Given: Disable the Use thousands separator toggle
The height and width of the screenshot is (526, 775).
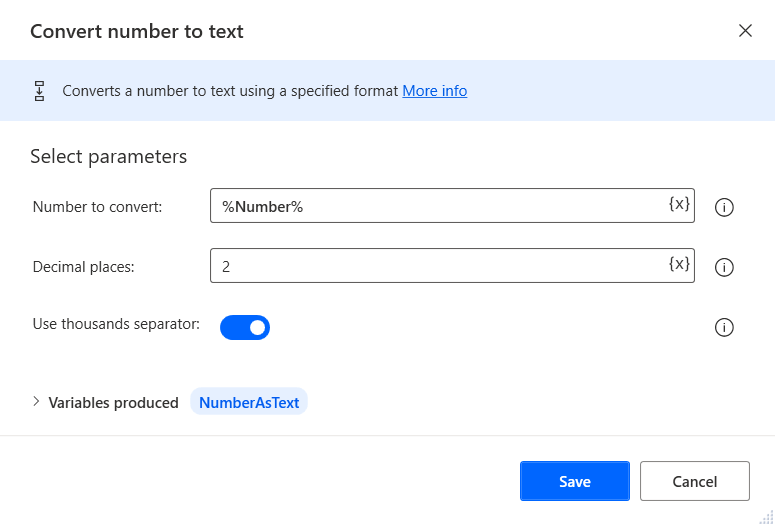Looking at the screenshot, I should 245,327.
